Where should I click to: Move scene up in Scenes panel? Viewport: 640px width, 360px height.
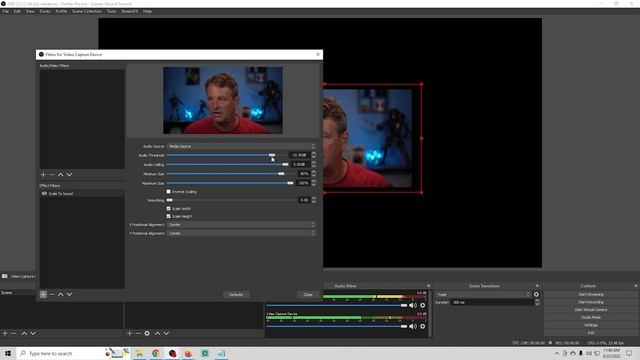[x=24, y=333]
